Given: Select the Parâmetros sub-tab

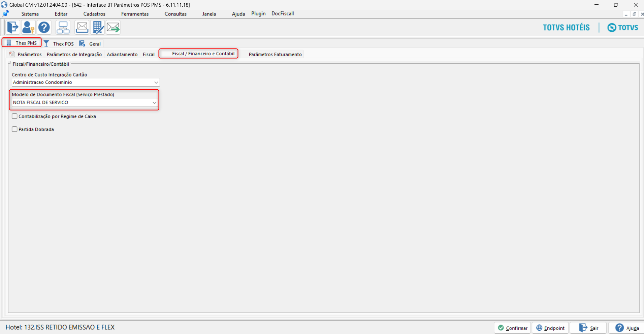Looking at the screenshot, I should point(26,54).
